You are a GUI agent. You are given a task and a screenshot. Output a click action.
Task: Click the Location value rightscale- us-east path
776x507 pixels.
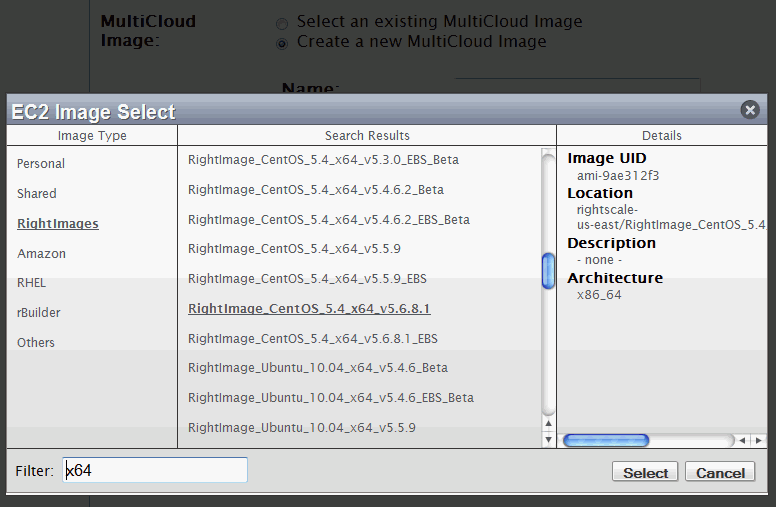click(x=672, y=217)
